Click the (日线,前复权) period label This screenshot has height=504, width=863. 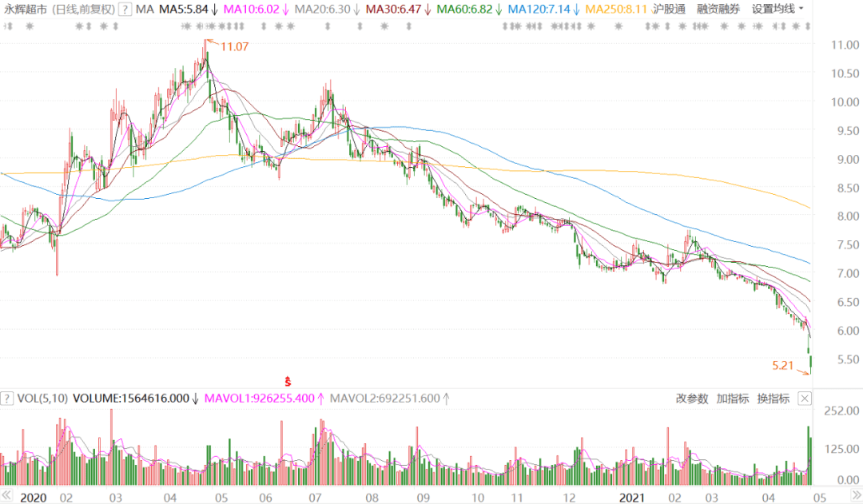click(82, 10)
